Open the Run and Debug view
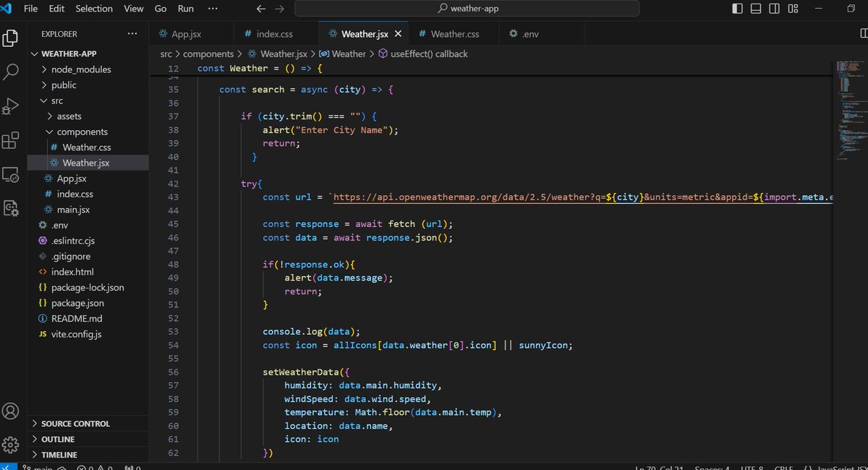This screenshot has width=868, height=470. 11,106
